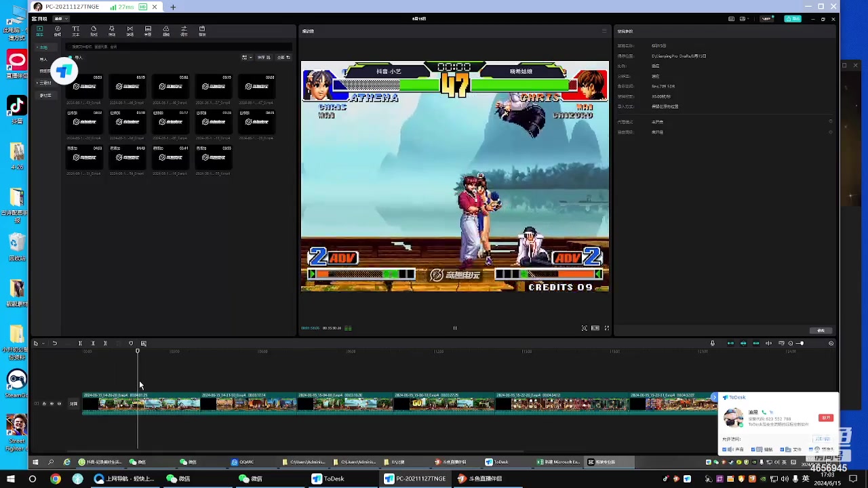The image size is (868, 488).
Task: Open the Adjustment (调节) tab
Action: coord(184,30)
